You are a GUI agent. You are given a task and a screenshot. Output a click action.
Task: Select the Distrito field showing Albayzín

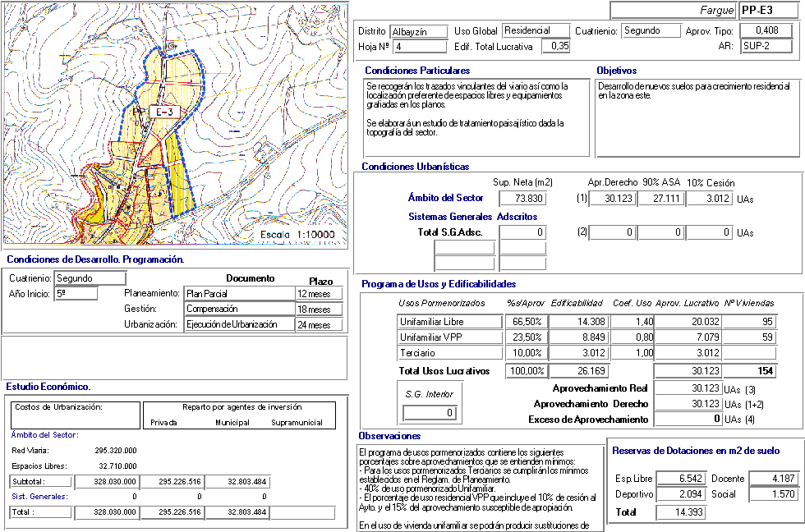(x=419, y=31)
